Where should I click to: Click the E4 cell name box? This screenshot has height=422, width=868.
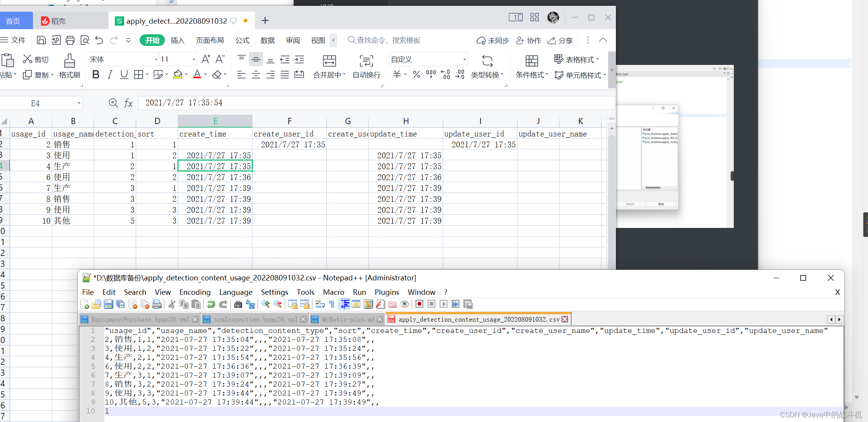coord(35,103)
